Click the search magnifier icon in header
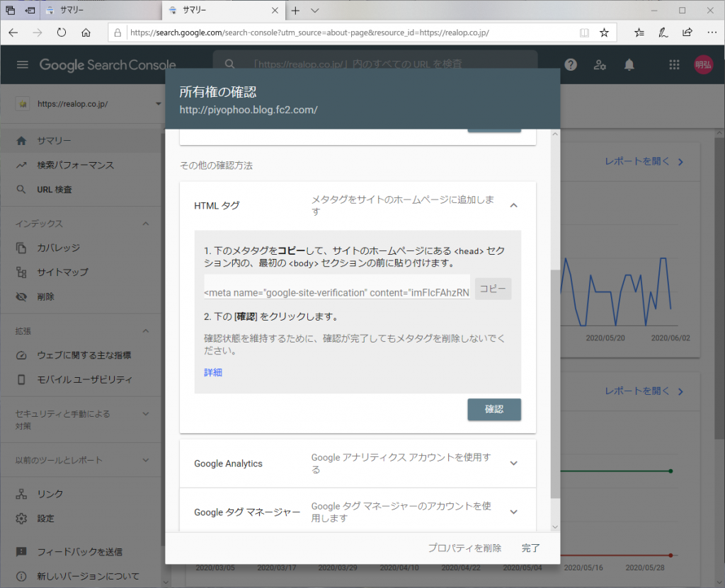 pos(230,64)
